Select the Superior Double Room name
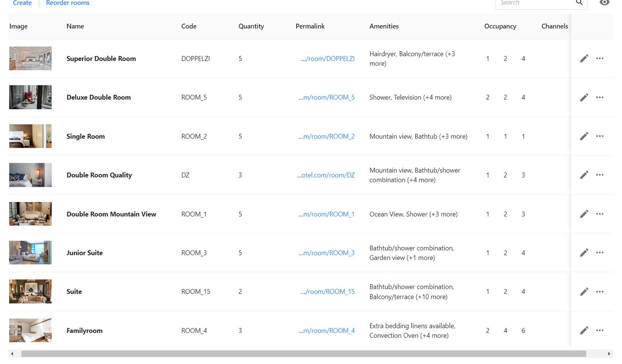The height and width of the screenshot is (364, 622). click(101, 59)
